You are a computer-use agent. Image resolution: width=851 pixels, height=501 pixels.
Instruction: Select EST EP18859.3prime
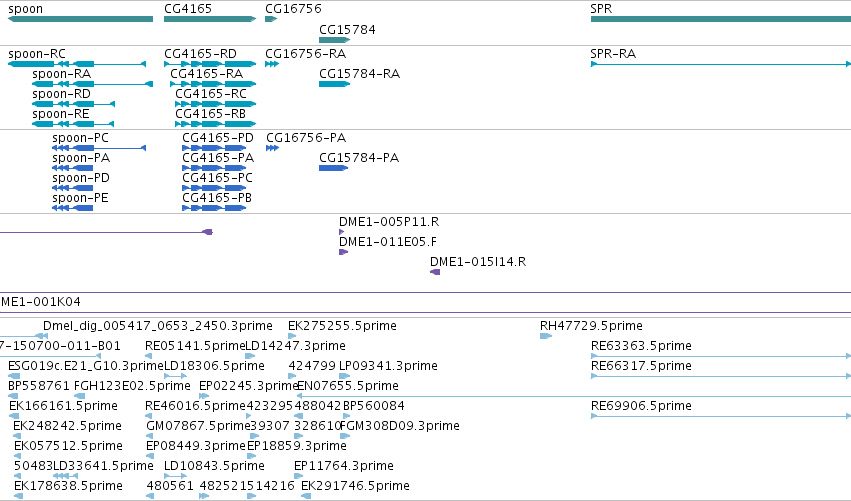[x=297, y=446]
